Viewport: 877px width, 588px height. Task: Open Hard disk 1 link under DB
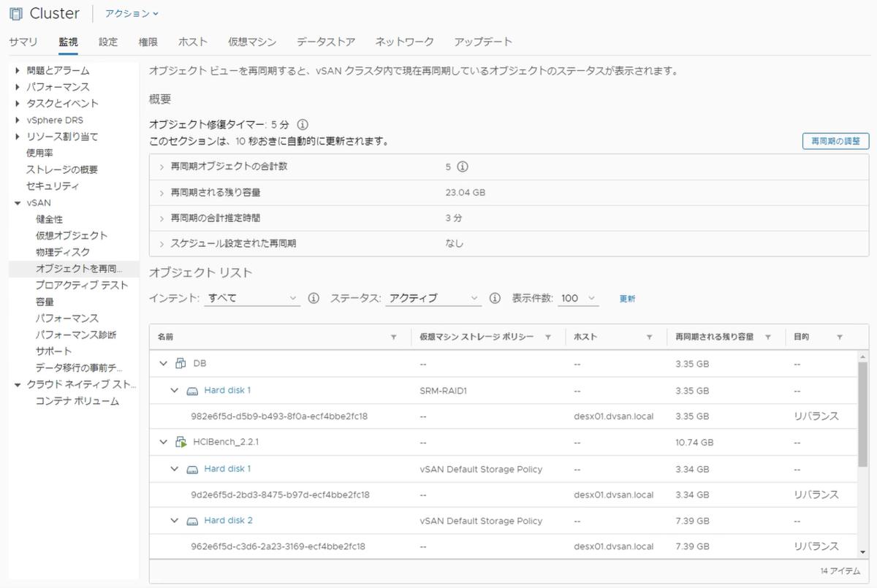coord(227,390)
